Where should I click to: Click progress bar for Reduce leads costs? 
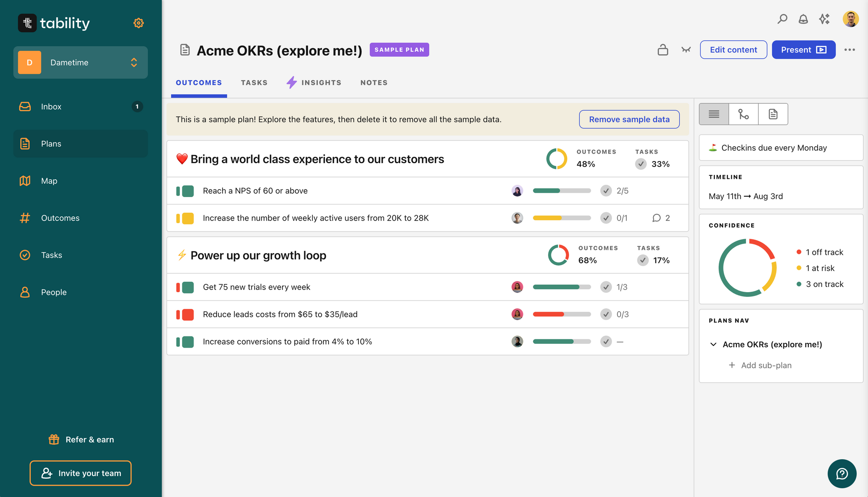click(562, 314)
